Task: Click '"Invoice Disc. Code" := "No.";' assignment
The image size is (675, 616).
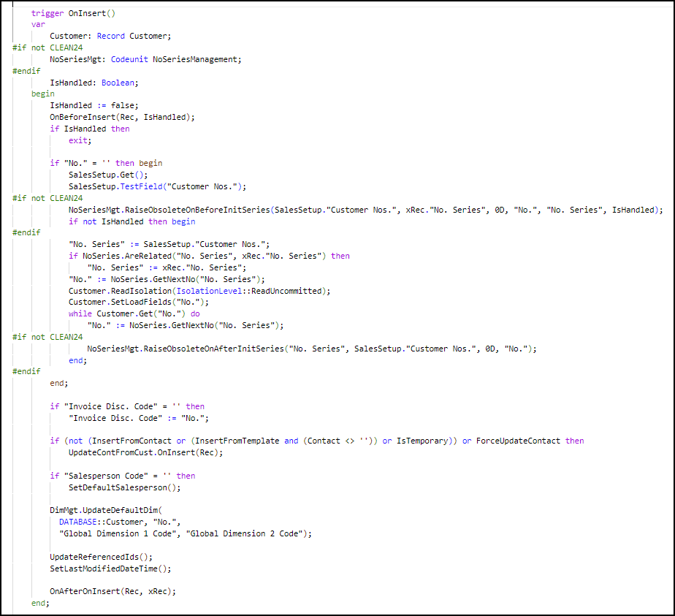Action: coord(139,418)
